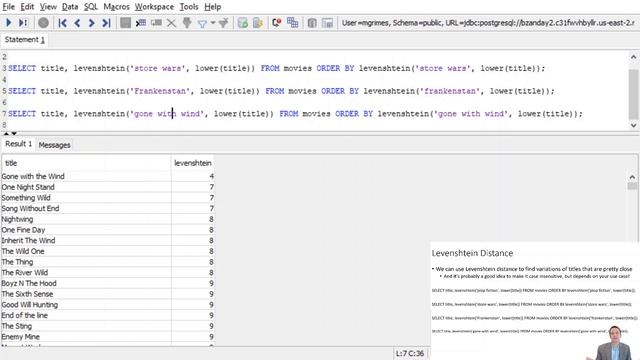Viewport: 640px width, 360px height.
Task: Click the 'Frankenstan' query on line 5
Action: (x=281, y=91)
